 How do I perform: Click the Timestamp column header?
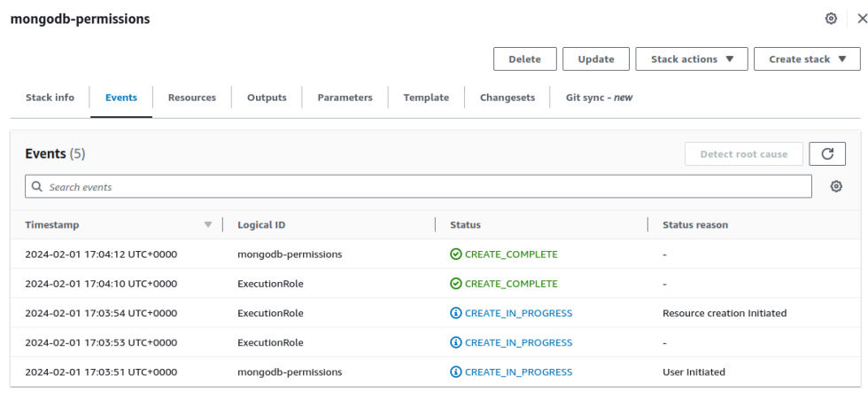click(x=52, y=225)
